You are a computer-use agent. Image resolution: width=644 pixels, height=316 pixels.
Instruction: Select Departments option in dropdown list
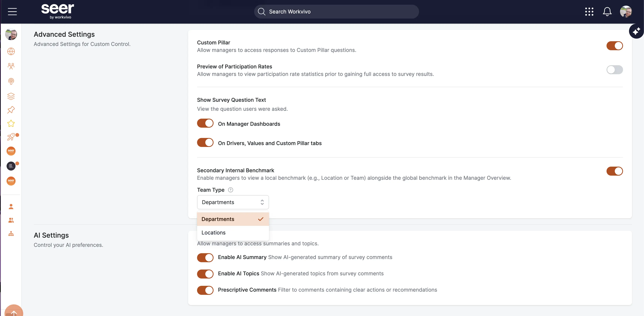[233, 219]
